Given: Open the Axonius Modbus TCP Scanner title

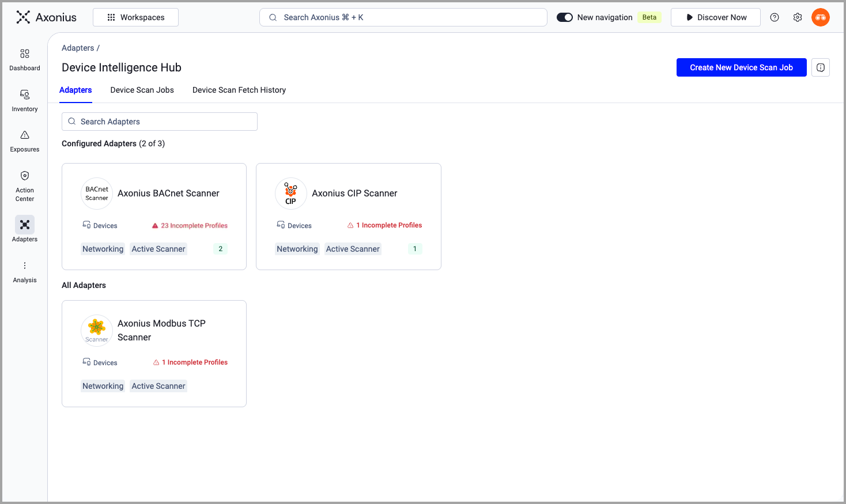Looking at the screenshot, I should tap(161, 331).
